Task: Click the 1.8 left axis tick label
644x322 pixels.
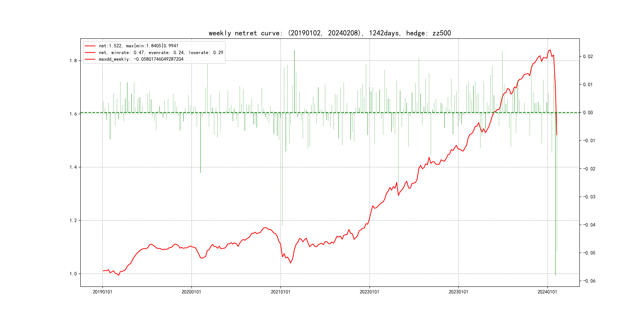Action: coord(73,61)
